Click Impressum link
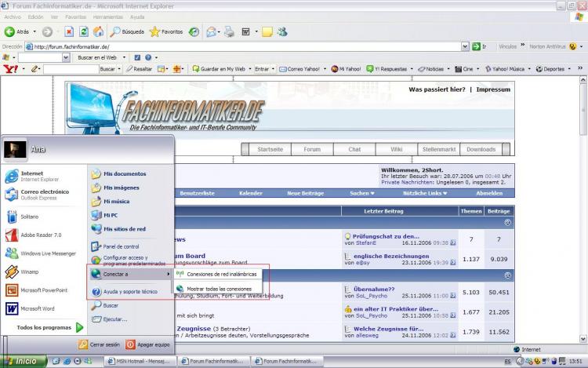Viewport: 588px width, 368px height. click(493, 89)
